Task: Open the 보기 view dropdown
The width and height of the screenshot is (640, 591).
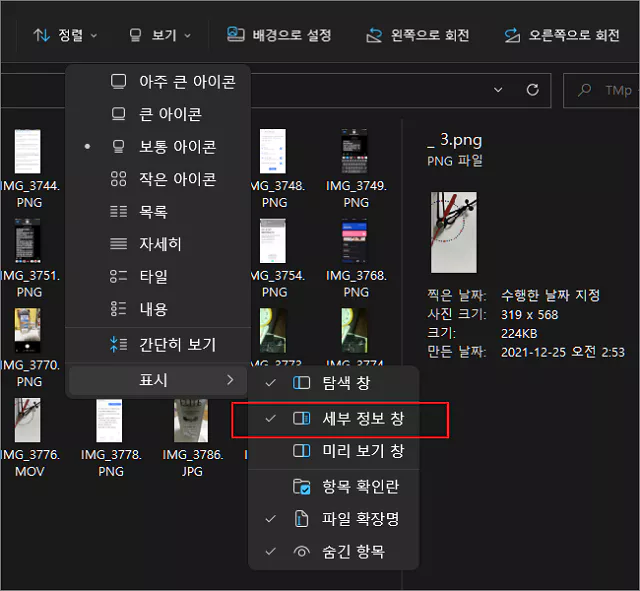Action: point(160,35)
